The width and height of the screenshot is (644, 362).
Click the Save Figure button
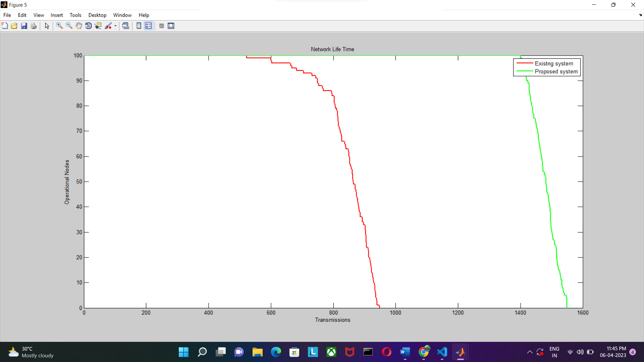point(24,25)
